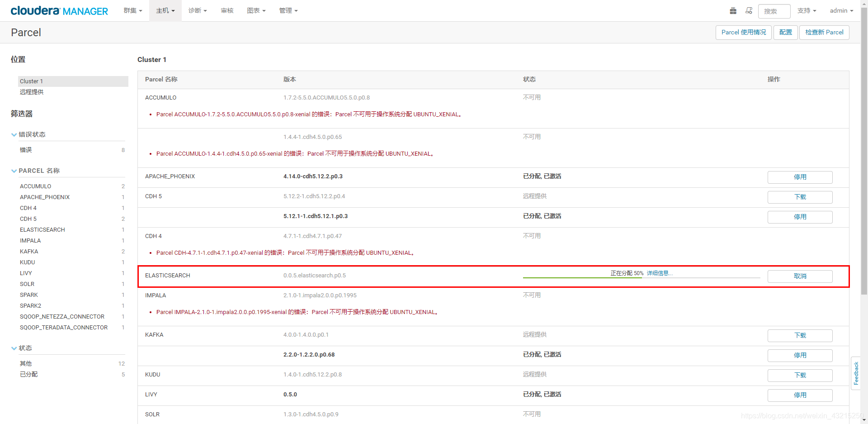Click the IMPALA parcel error message
Viewport: 868px width, 424px height.
297,312
